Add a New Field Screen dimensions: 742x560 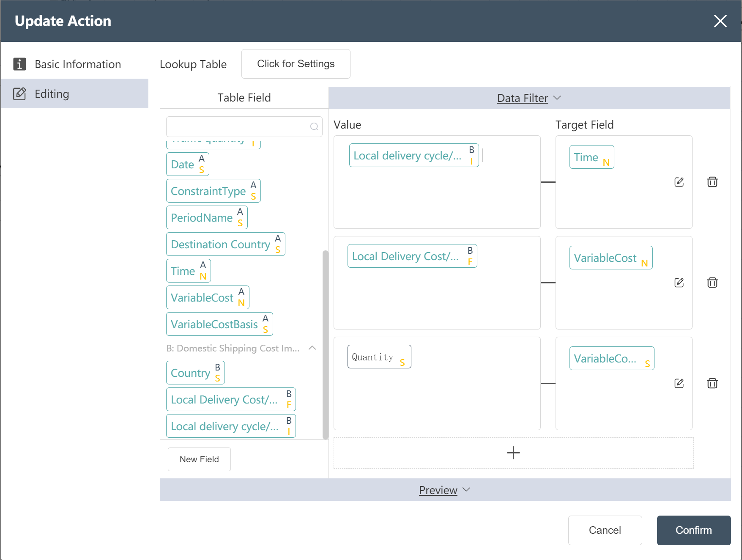[x=199, y=459]
